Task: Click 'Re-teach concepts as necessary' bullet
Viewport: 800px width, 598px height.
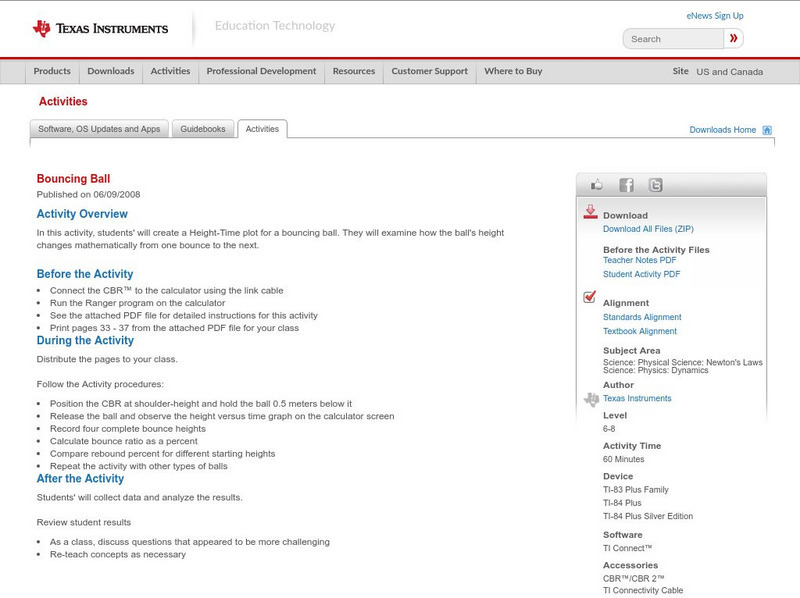Action: point(118,555)
